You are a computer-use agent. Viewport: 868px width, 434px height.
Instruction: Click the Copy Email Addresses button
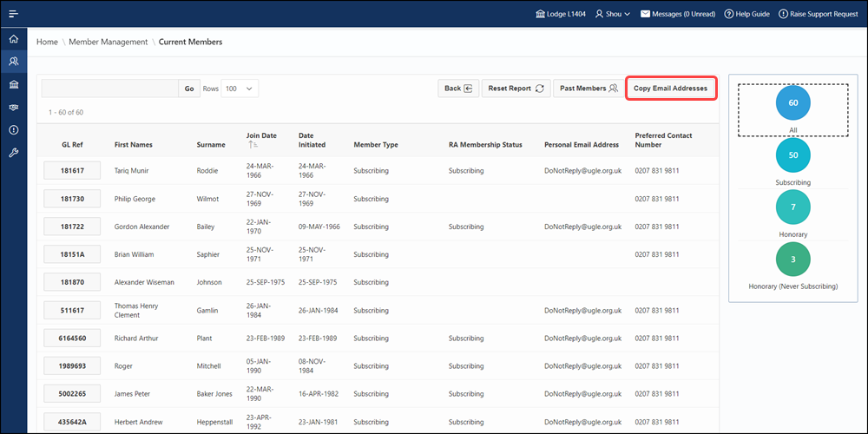point(670,89)
